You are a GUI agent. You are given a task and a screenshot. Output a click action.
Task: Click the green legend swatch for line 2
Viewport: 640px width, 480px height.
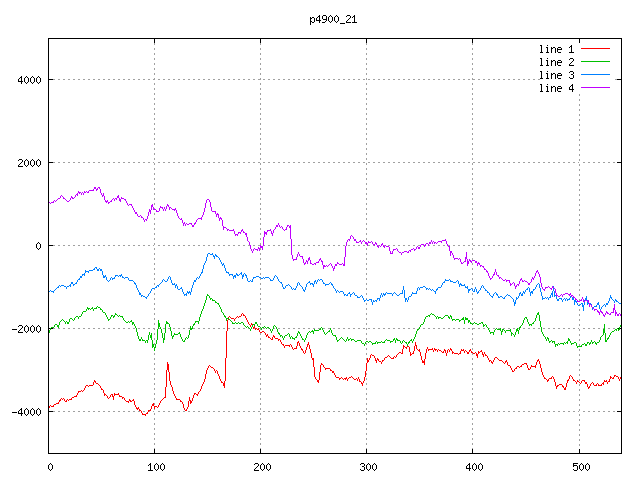[595, 62]
